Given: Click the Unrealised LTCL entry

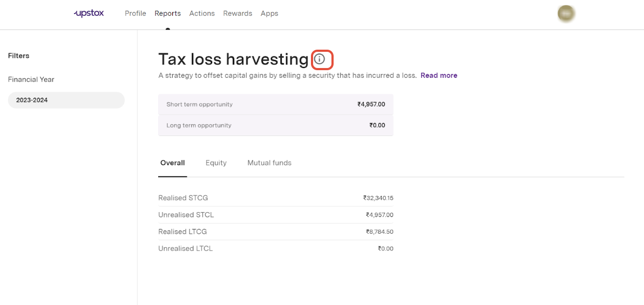Looking at the screenshot, I should pos(186,249).
